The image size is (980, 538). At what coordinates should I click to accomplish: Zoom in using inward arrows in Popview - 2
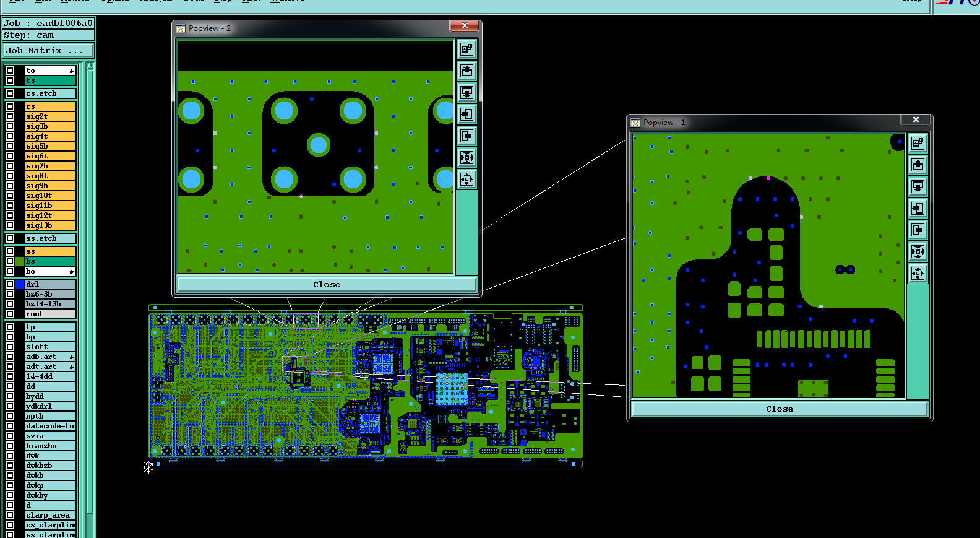[466, 157]
